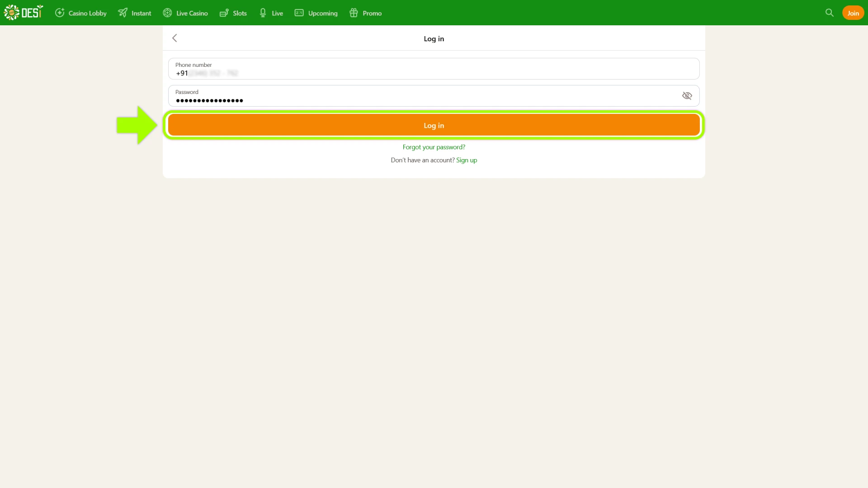
Task: Open the Upcoming events section
Action: (316, 13)
